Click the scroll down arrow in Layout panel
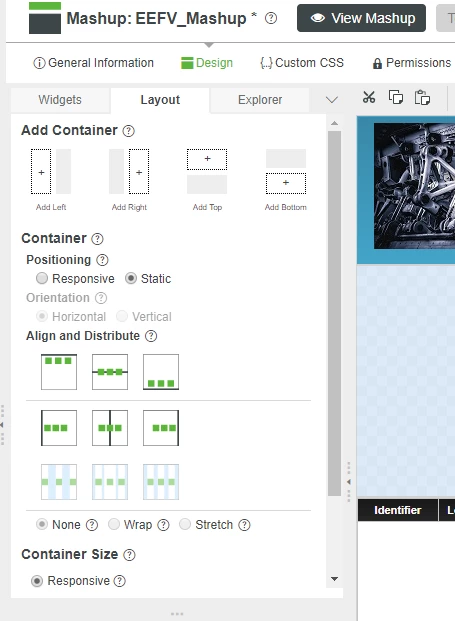The height and width of the screenshot is (621, 455). 335,579
